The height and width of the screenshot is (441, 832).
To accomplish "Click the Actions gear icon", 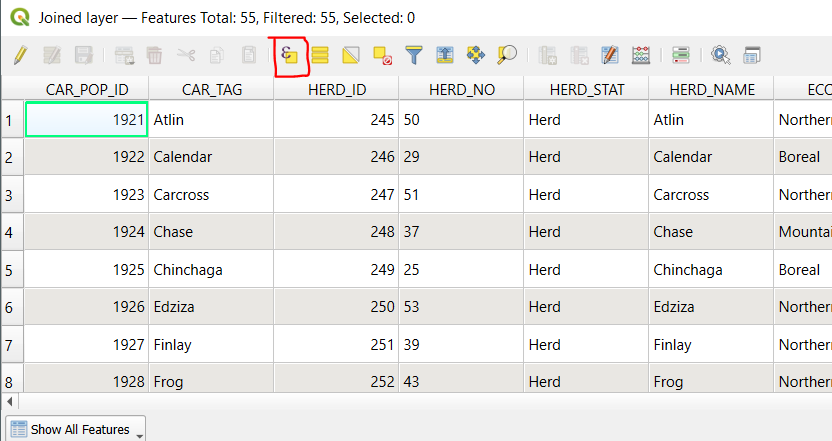I will coord(720,56).
